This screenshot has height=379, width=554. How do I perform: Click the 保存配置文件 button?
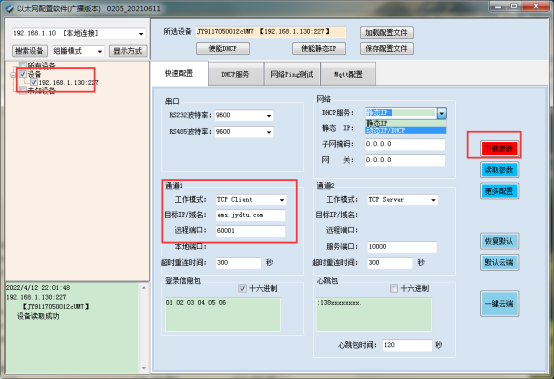pos(387,49)
